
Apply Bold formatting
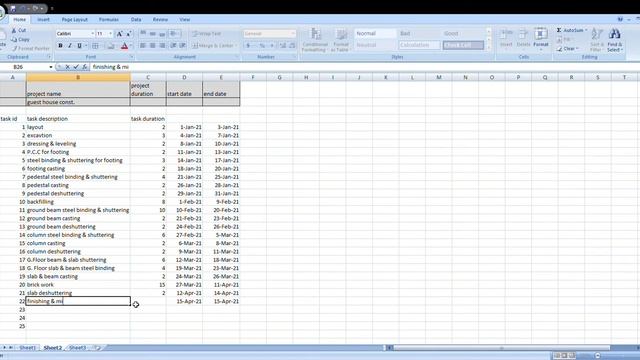pyautogui.click(x=60, y=46)
